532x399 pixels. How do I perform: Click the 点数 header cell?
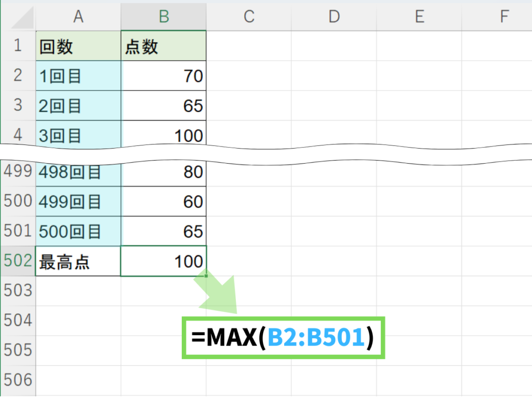pyautogui.click(x=164, y=47)
